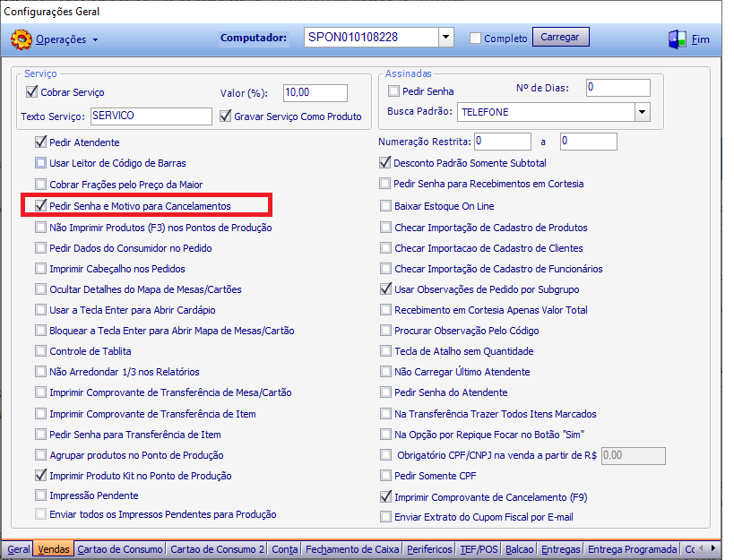Screen dimensions: 734x560
Task: Uncheck Cobrar Serviço
Action: [32, 91]
